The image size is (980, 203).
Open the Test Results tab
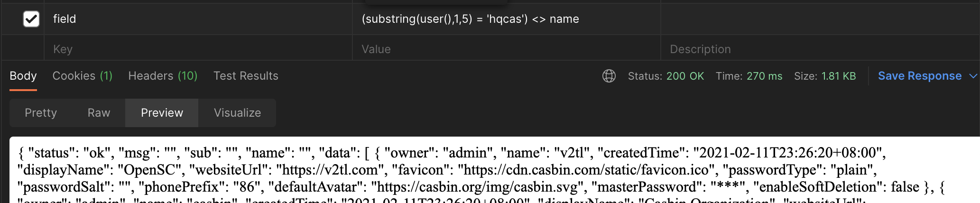(x=246, y=76)
